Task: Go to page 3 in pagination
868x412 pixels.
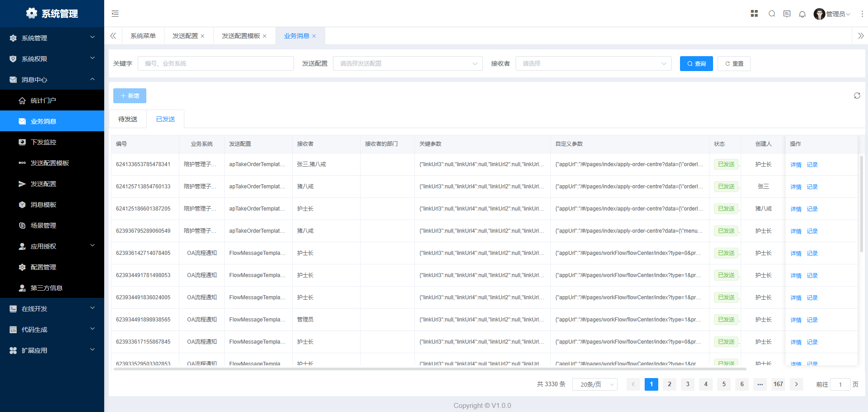Action: pos(687,384)
